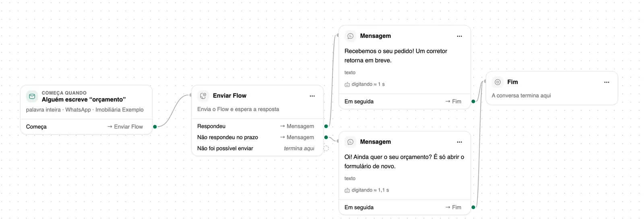Click 'Em seguida' output port on first Mensagem
The image size is (644, 219).
click(x=473, y=101)
